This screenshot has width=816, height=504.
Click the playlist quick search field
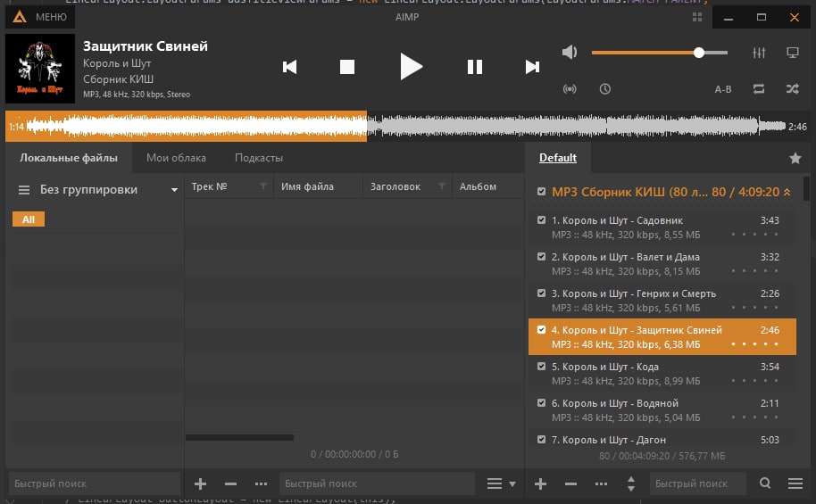tap(697, 483)
